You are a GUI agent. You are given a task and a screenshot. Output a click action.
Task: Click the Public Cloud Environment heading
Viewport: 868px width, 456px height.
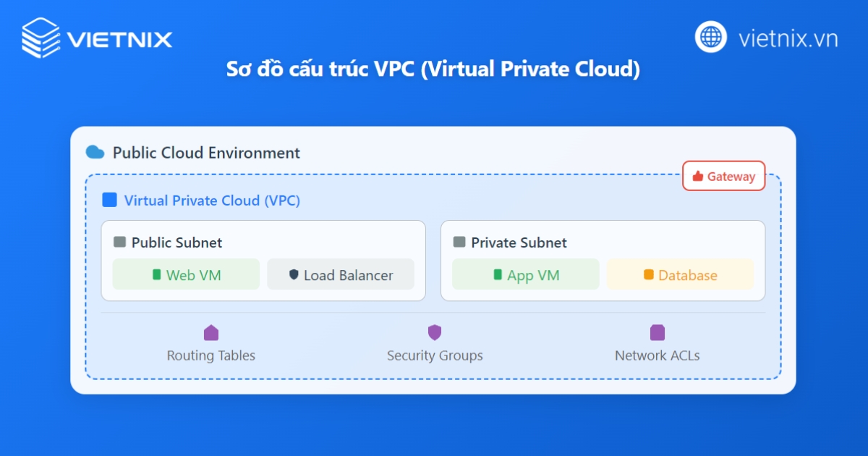click(x=206, y=153)
